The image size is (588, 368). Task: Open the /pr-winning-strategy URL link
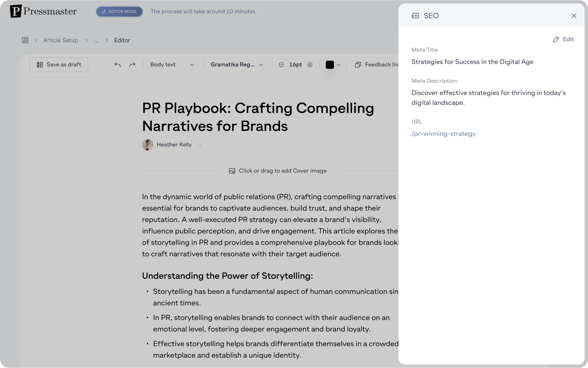click(444, 134)
